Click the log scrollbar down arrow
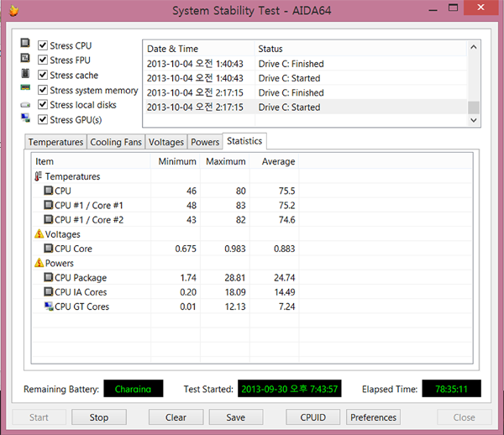The width and height of the screenshot is (504, 435). (474, 120)
